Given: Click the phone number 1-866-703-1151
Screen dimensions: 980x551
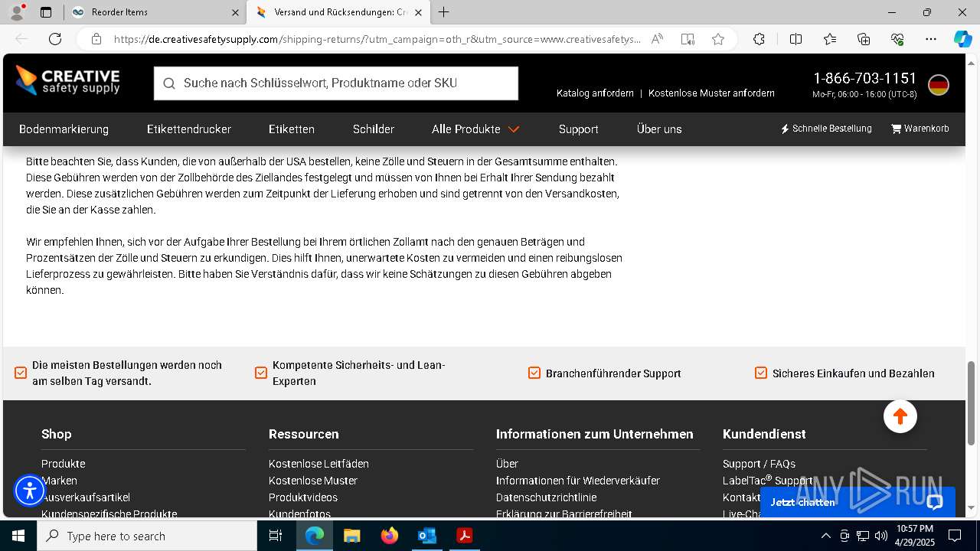Looking at the screenshot, I should pos(864,78).
